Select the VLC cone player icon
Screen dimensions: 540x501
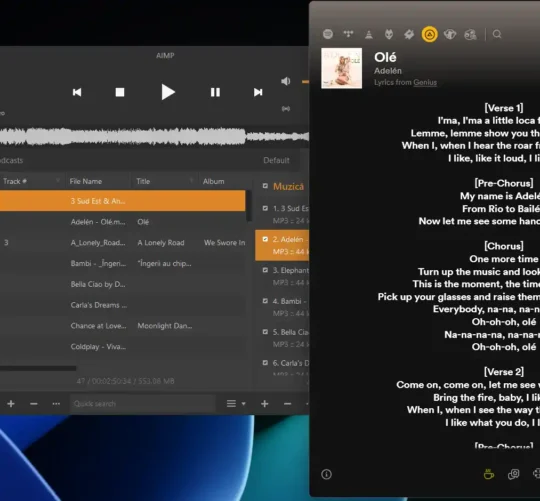click(x=369, y=34)
